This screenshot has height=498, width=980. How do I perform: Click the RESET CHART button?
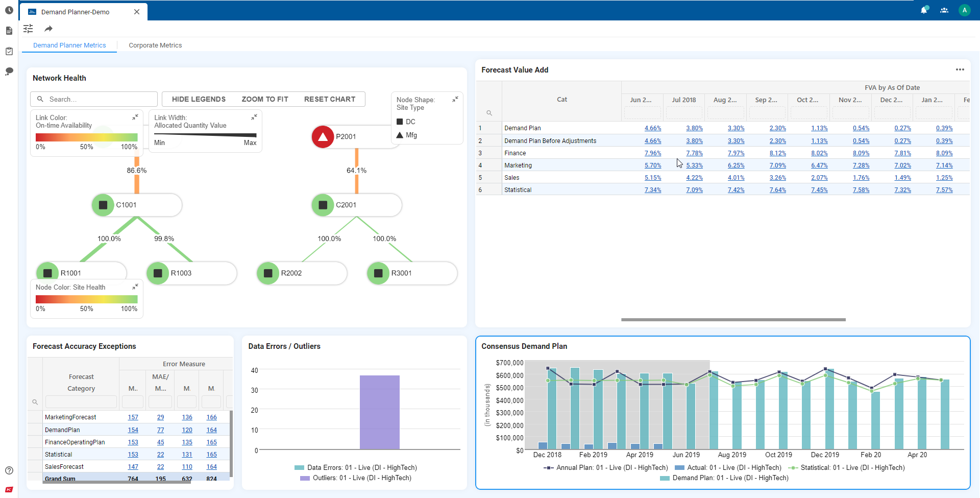pos(329,99)
